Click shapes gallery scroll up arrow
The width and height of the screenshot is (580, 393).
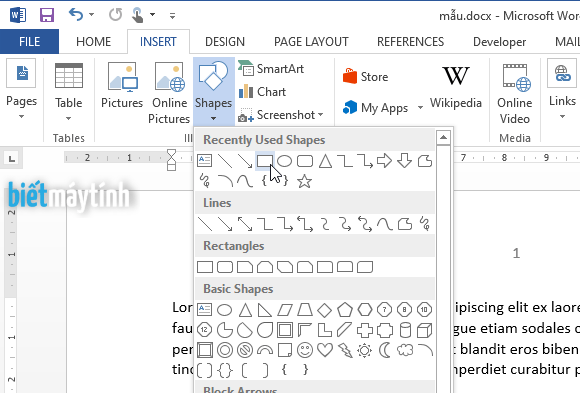[x=443, y=138]
